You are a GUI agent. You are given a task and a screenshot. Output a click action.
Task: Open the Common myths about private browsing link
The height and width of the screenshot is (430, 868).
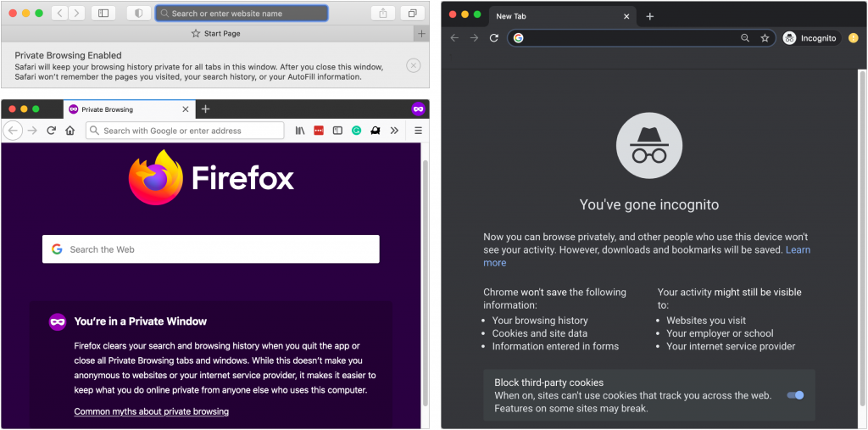(151, 411)
